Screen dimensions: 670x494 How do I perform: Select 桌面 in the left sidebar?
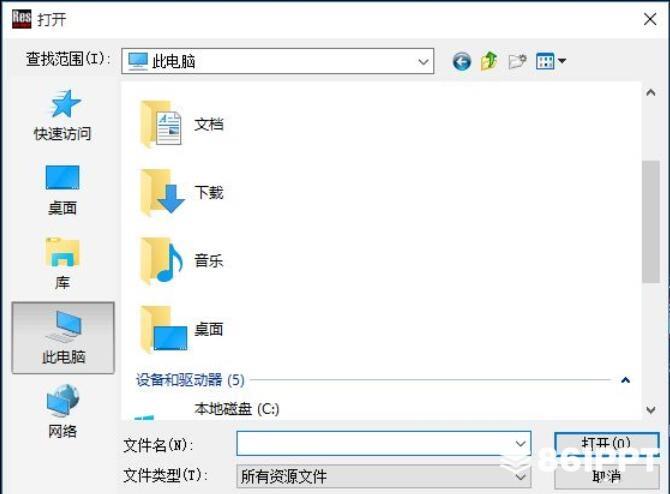point(63,190)
